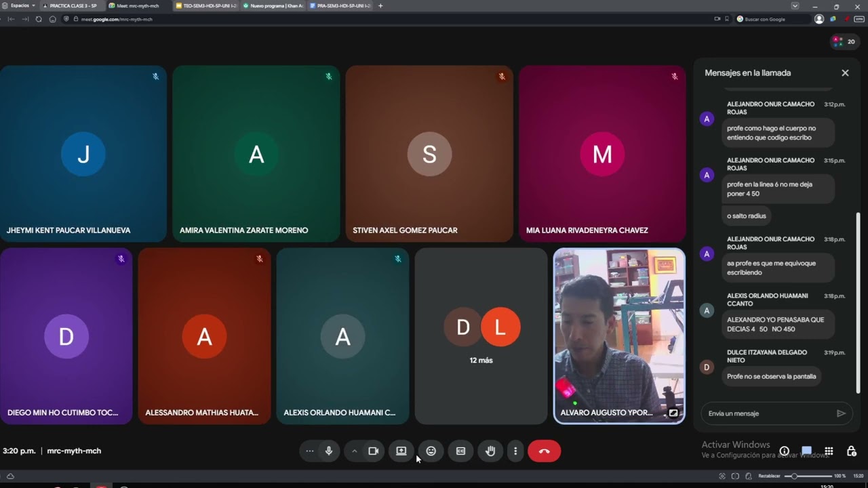Select STIVEN AXEL GOMEZ PAUCAR tile
The width and height of the screenshot is (868, 488).
point(429,154)
